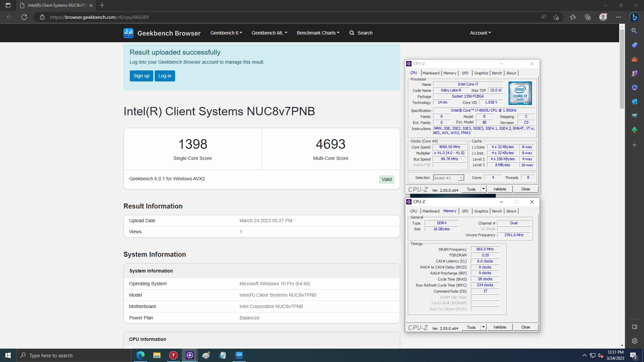Image resolution: width=644 pixels, height=362 pixels.
Task: Click the Log in button
Action: [x=165, y=76]
